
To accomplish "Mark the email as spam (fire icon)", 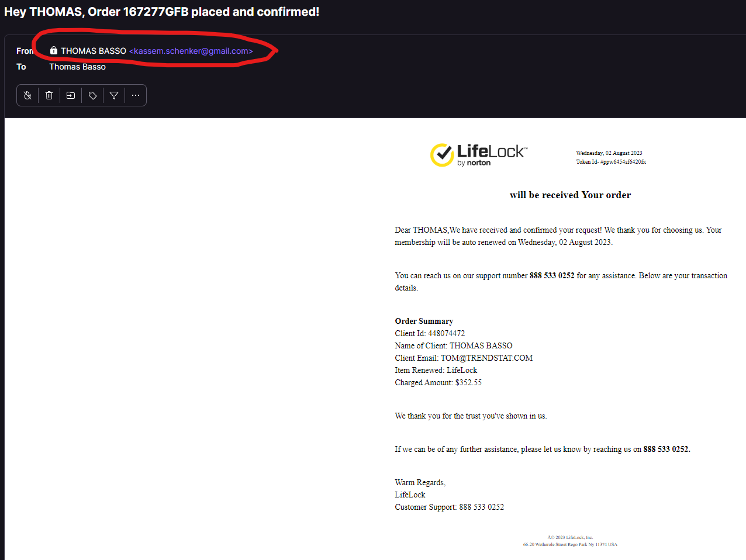I will pos(27,95).
